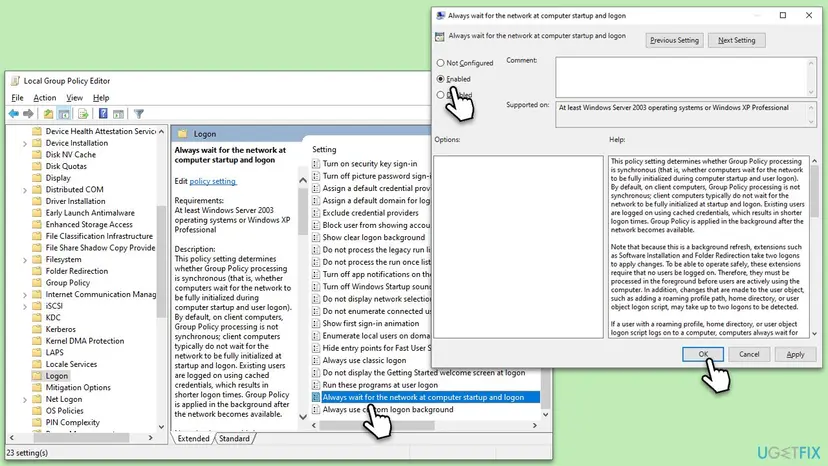Click the Cancel button in policy dialog

click(749, 355)
